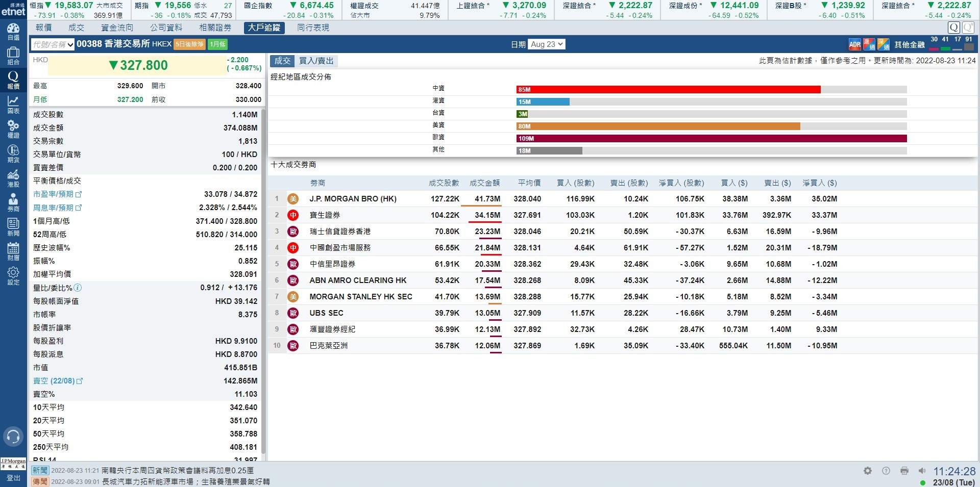
Task: Select J.P. MORGAN BRO (HK) broker row
Action: pyautogui.click(x=353, y=199)
